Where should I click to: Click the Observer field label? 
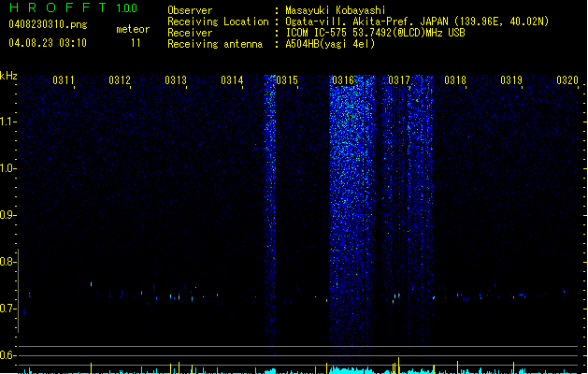pos(190,10)
